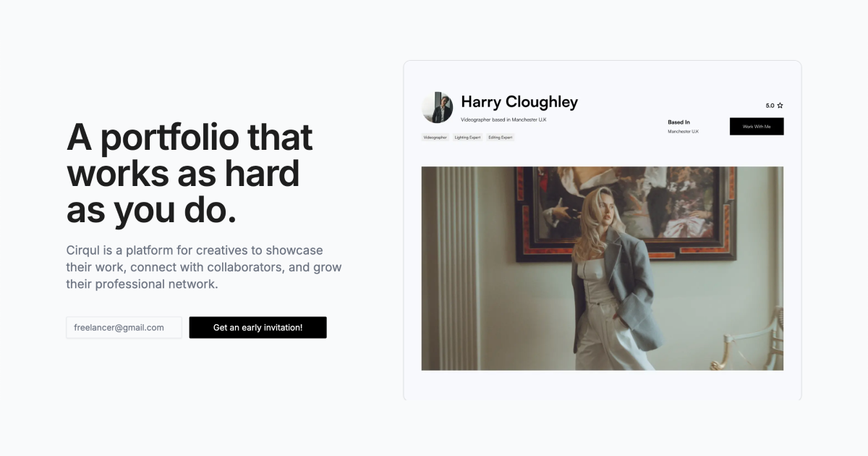Open Harry Cloughley's round profile avatar
Image resolution: width=868 pixels, height=456 pixels.
click(437, 107)
